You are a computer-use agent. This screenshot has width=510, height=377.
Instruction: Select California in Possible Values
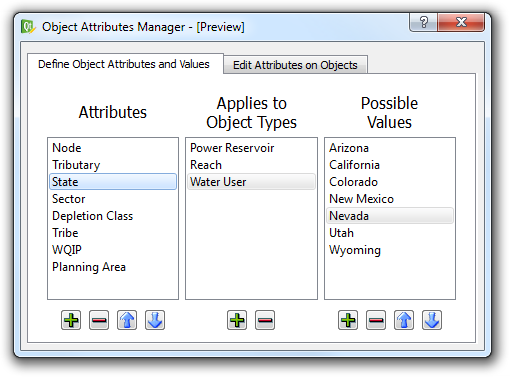[390, 165]
